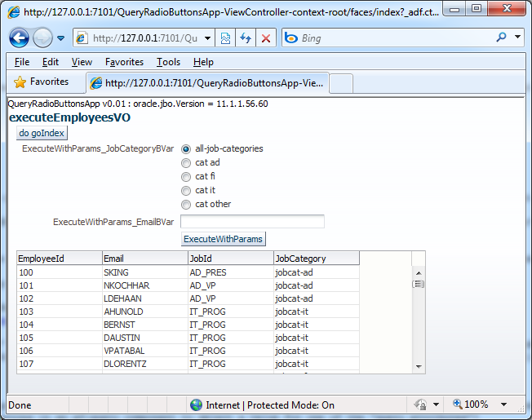Click the globe Internet zone icon

(196, 405)
